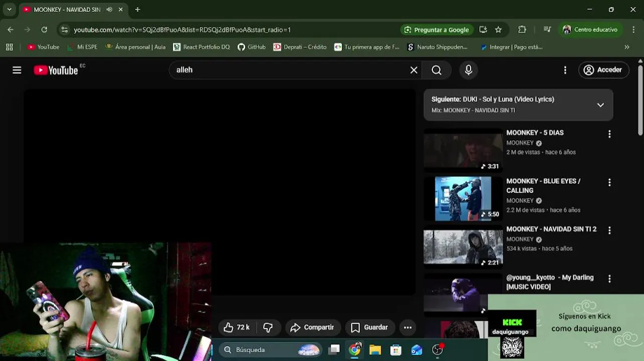Open the Integrar | Pago está... bookmark
Image resolution: width=644 pixels, height=361 pixels.
tap(511, 47)
